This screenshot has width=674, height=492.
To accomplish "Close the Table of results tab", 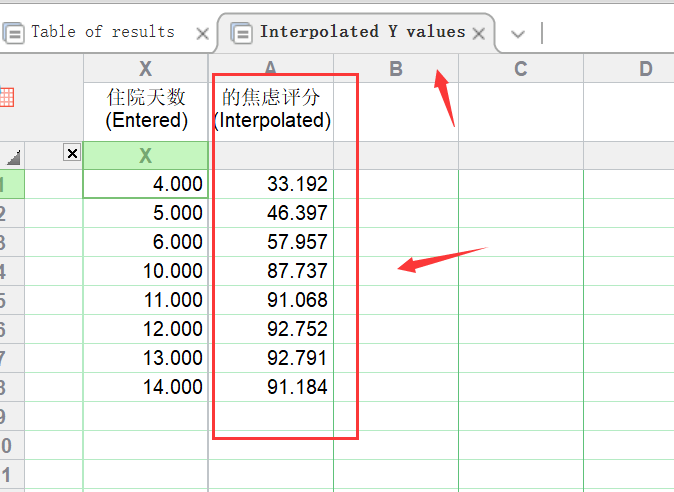I will 202,34.
